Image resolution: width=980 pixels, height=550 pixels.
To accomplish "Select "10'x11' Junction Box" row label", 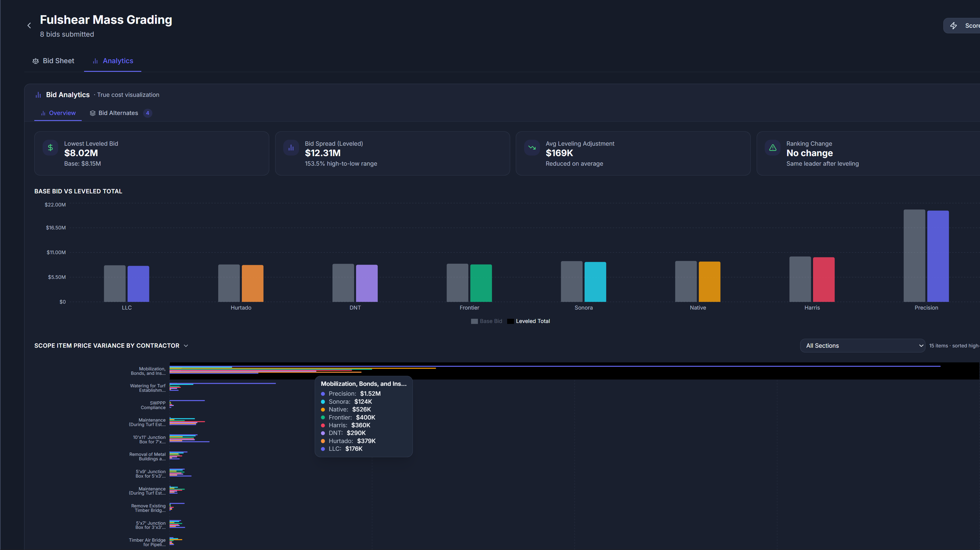I will click(149, 439).
